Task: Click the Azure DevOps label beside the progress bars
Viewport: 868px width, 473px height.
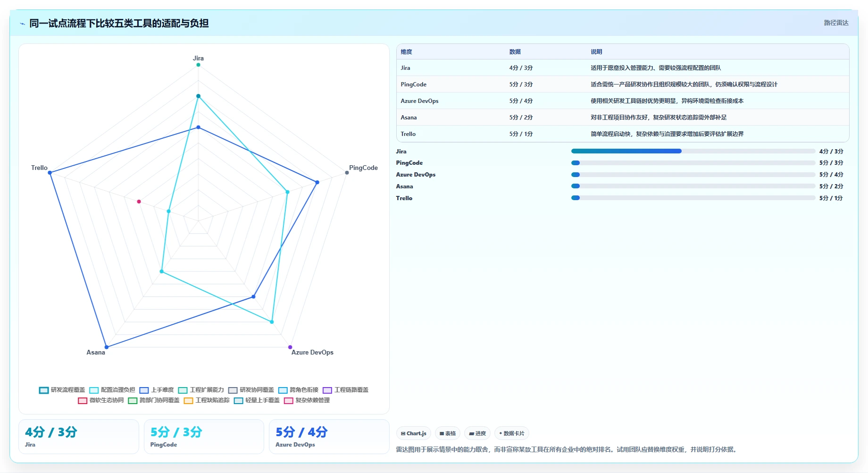Action: tap(416, 175)
